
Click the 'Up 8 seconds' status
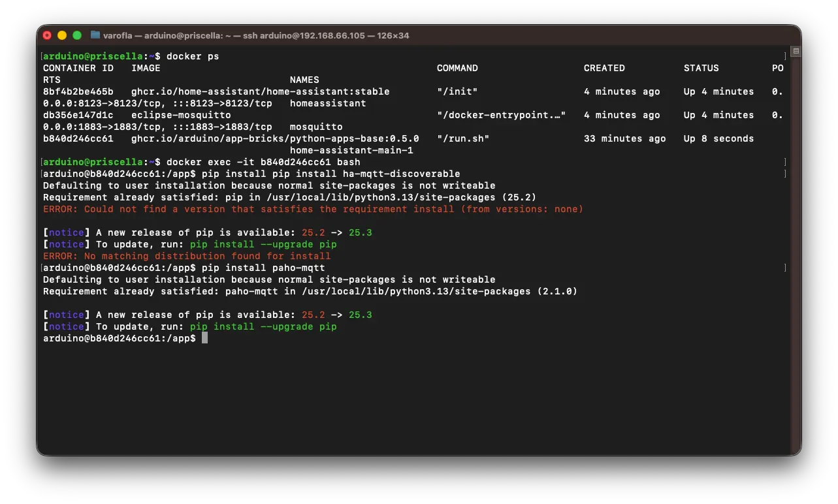click(719, 138)
